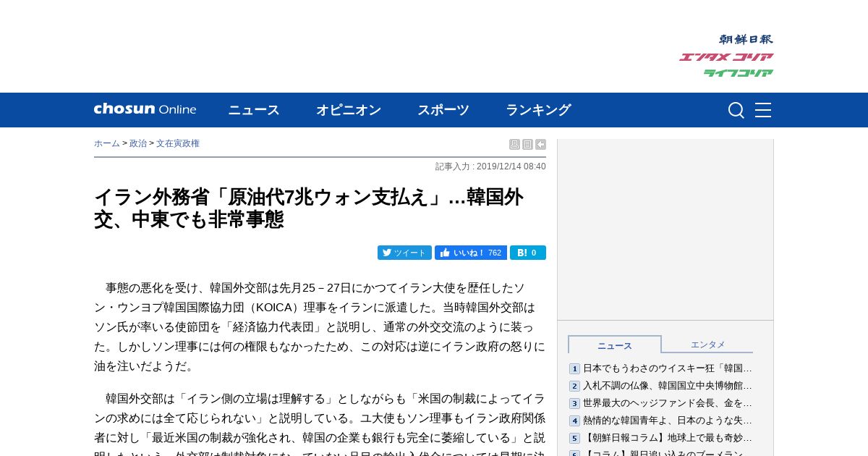Open the スポーツ menu

point(443,110)
